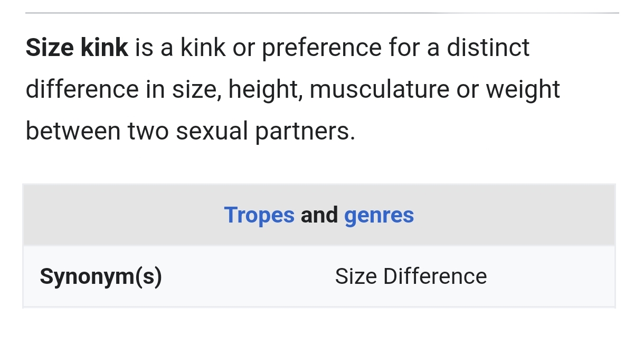
Task: Click the word "distinct" in the first line
Action: pyautogui.click(x=488, y=48)
